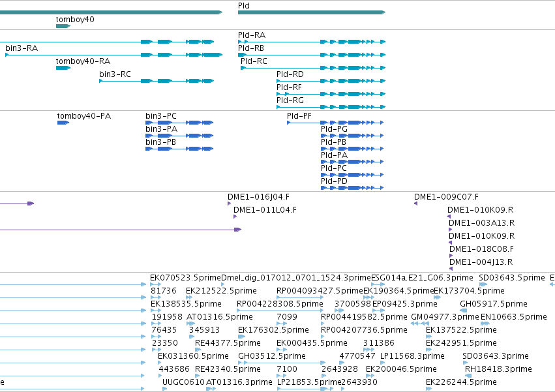
Task: Select the EK173704.5prime EST label
Action: 470,291
